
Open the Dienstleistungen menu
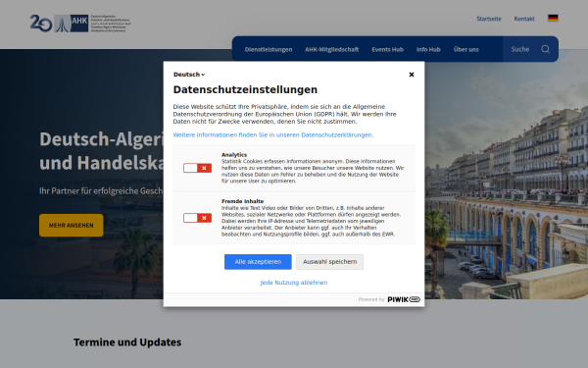tap(269, 49)
